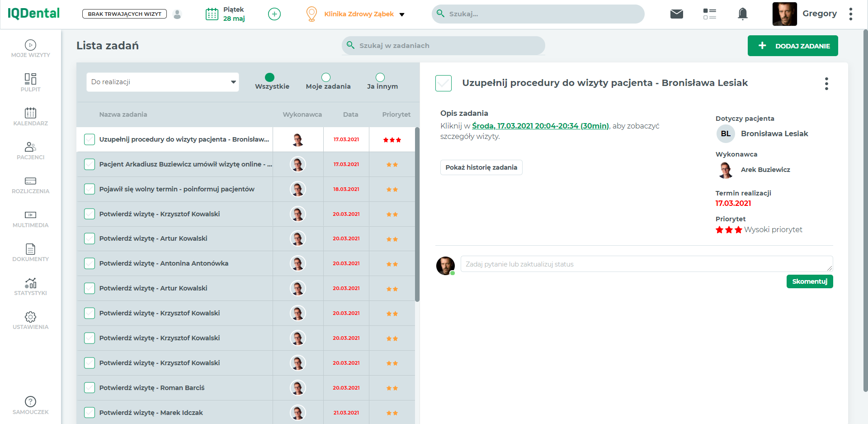Click Brak trwających wizyt badge

[x=124, y=14]
